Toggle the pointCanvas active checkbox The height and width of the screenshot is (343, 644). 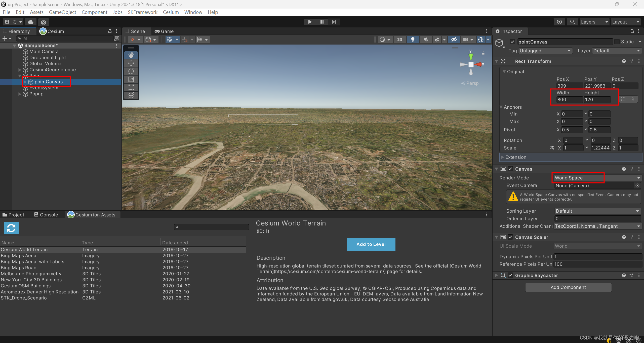(512, 42)
